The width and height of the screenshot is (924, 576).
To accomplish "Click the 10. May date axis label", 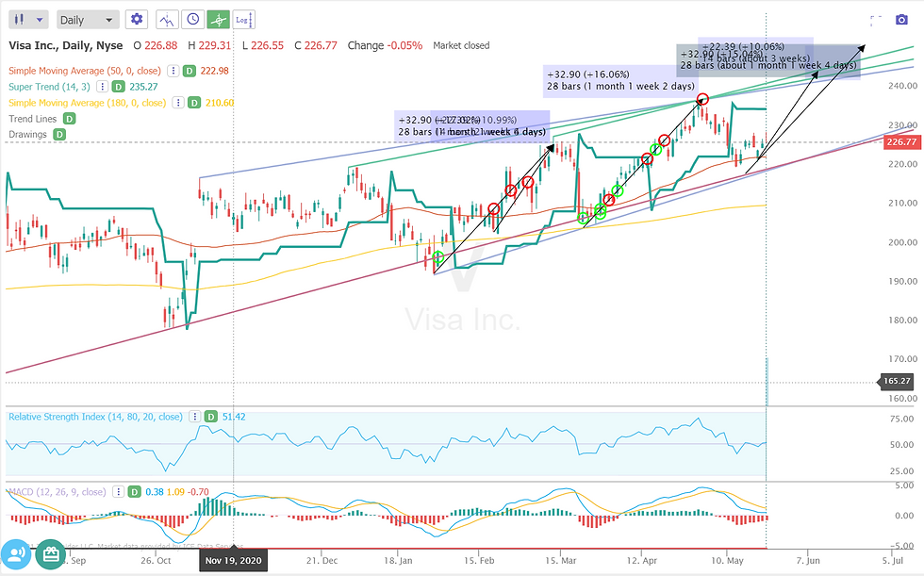I will pyautogui.click(x=727, y=560).
